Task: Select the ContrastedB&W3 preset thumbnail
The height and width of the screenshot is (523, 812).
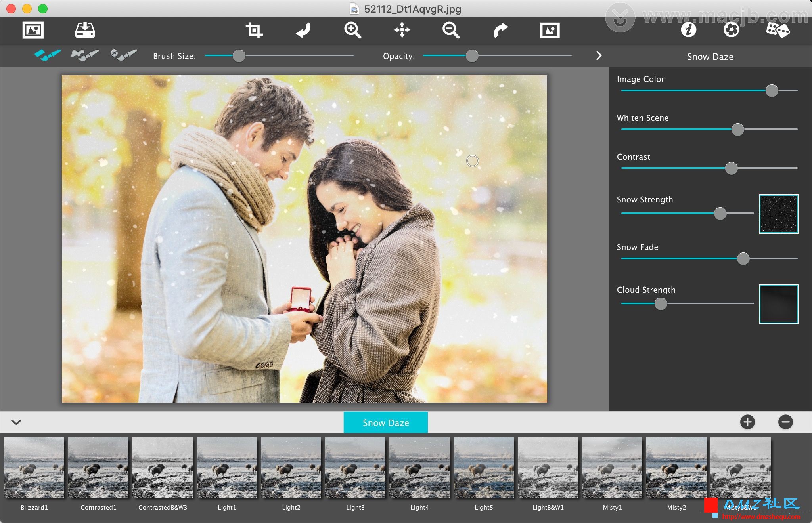Action: coord(163,468)
